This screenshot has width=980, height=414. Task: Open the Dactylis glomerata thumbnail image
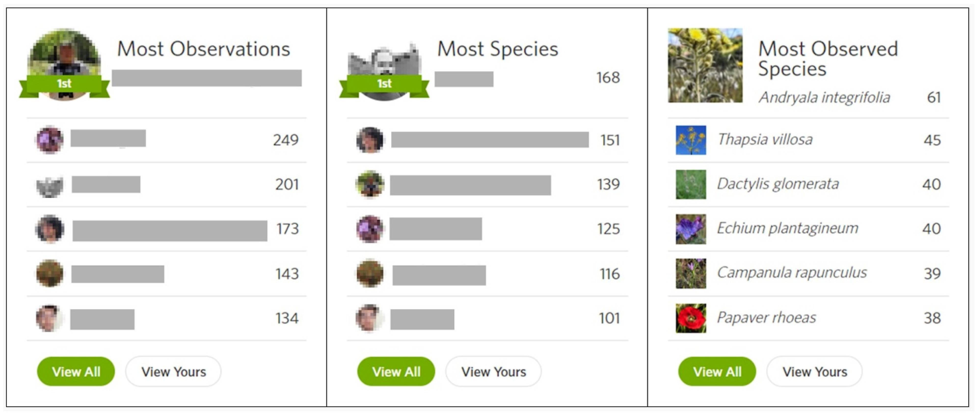point(690,184)
